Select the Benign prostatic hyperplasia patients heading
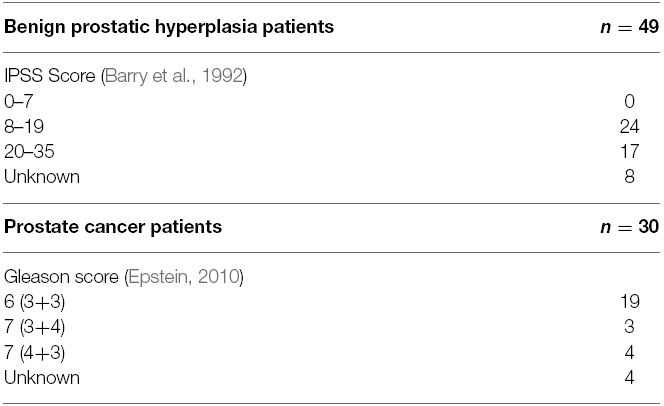The height and width of the screenshot is (406, 664). click(169, 27)
